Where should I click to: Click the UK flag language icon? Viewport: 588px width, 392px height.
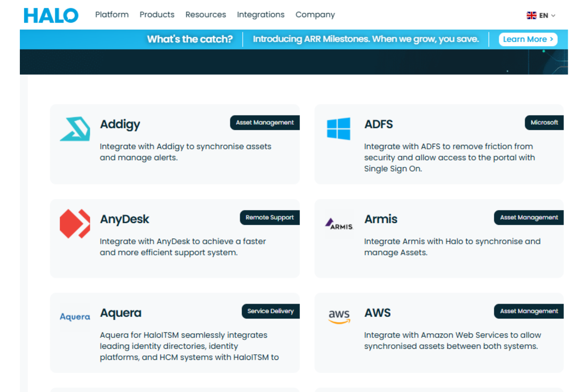click(x=531, y=15)
